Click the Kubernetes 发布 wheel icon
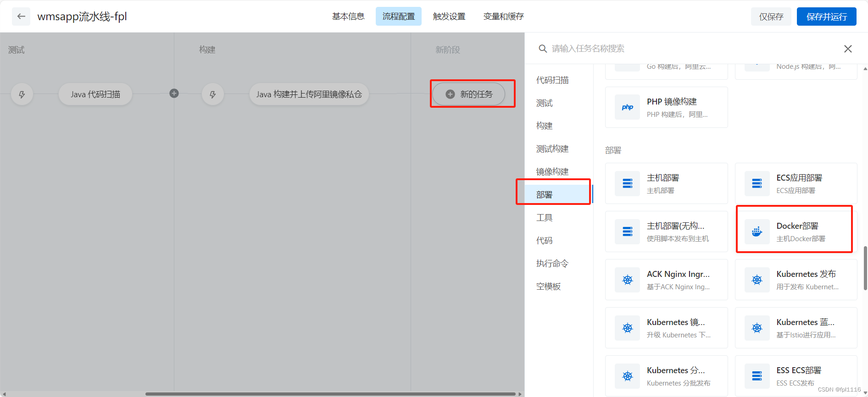This screenshot has width=868, height=397. point(757,280)
